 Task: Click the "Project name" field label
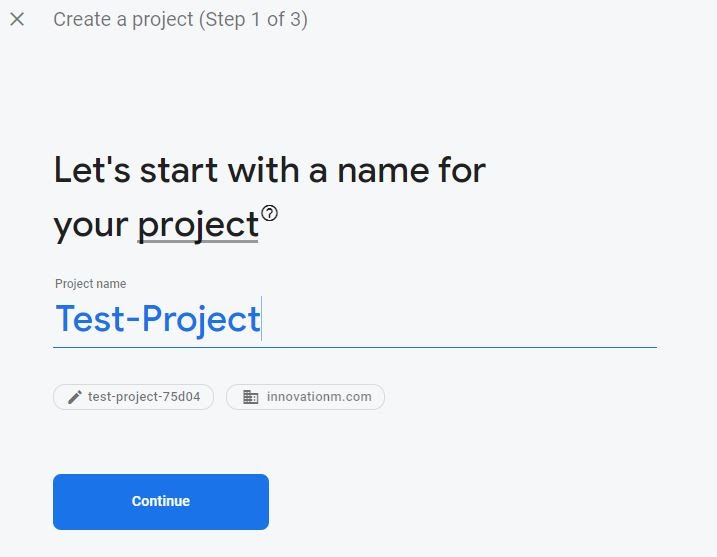91,284
